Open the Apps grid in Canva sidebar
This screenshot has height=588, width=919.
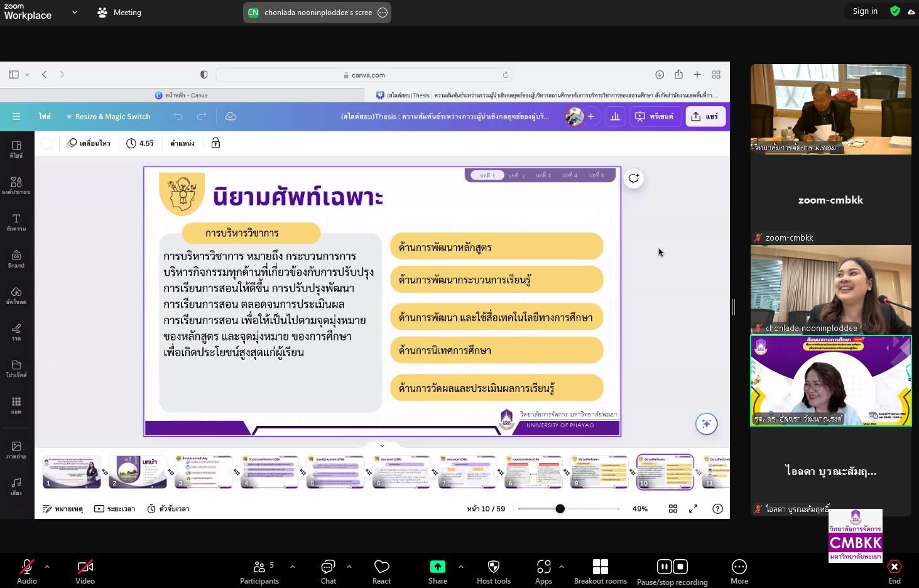click(x=16, y=405)
